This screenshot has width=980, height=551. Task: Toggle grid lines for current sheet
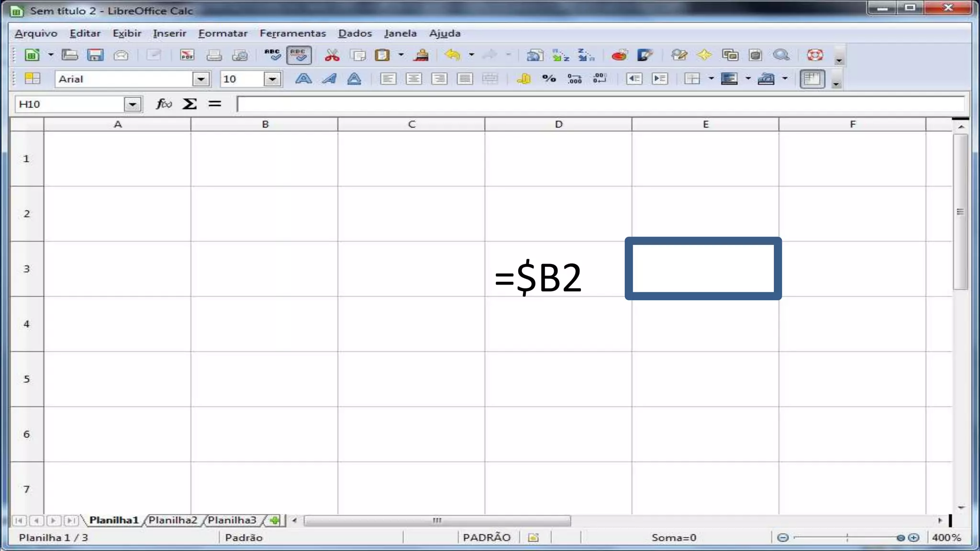[812, 79]
